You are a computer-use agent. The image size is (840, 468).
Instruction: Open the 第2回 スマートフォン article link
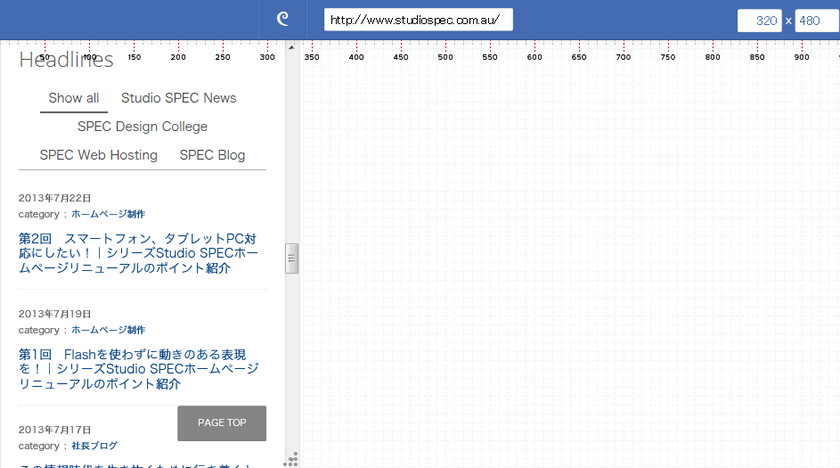tap(138, 253)
